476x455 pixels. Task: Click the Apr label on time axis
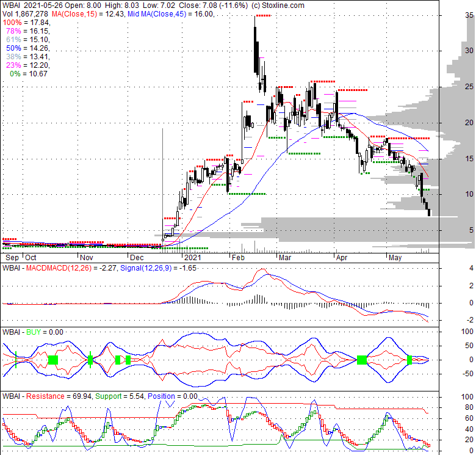coord(342,258)
